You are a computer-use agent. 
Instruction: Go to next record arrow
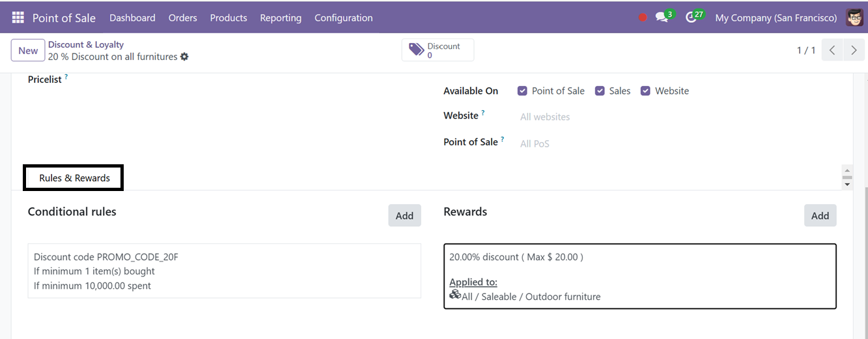pyautogui.click(x=854, y=50)
